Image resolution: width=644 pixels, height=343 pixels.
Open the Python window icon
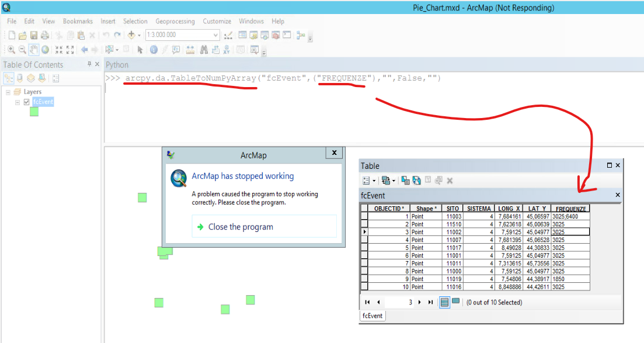287,35
